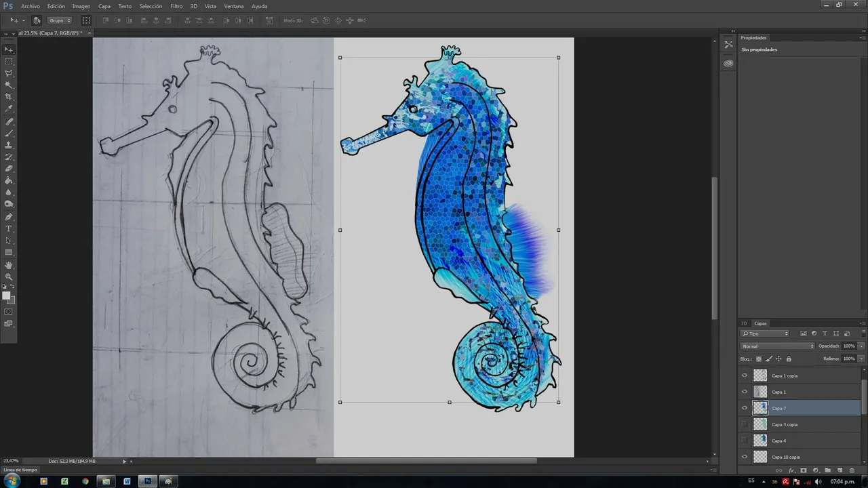Open the Move tool preset picker arrow

pos(23,20)
